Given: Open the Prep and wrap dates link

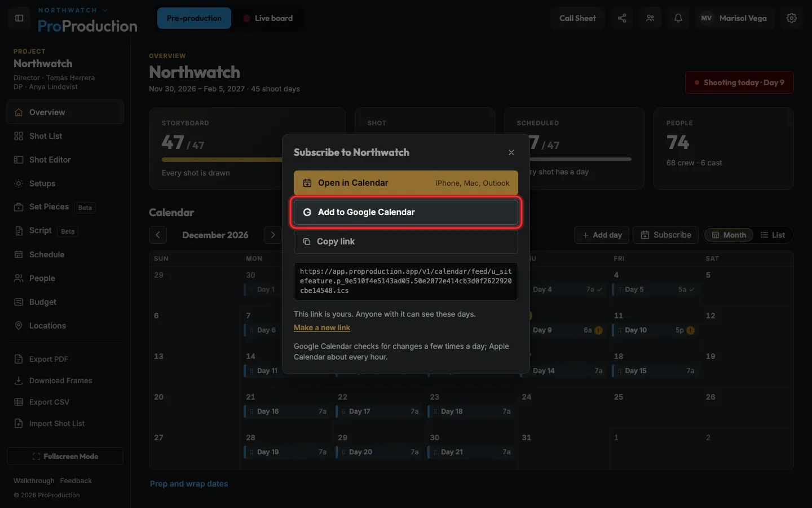Looking at the screenshot, I should click(189, 484).
